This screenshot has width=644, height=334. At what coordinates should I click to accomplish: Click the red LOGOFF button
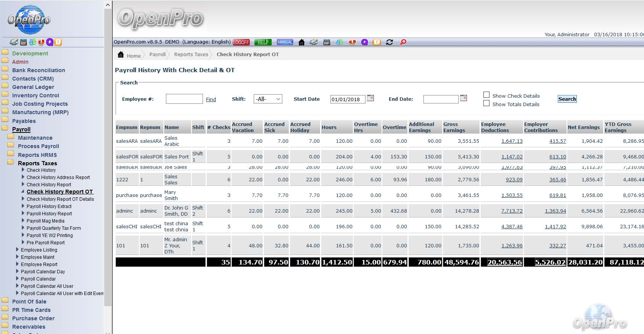pos(241,42)
